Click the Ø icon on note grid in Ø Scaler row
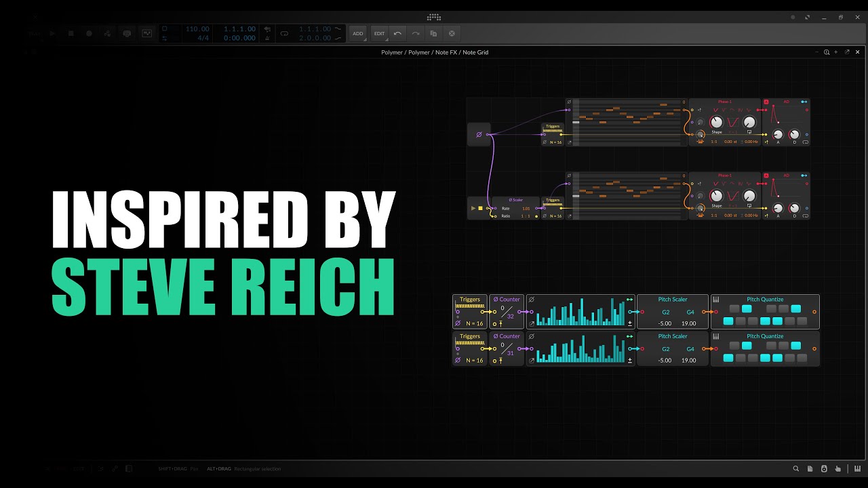Screen dimensions: 868x488 (x=569, y=176)
